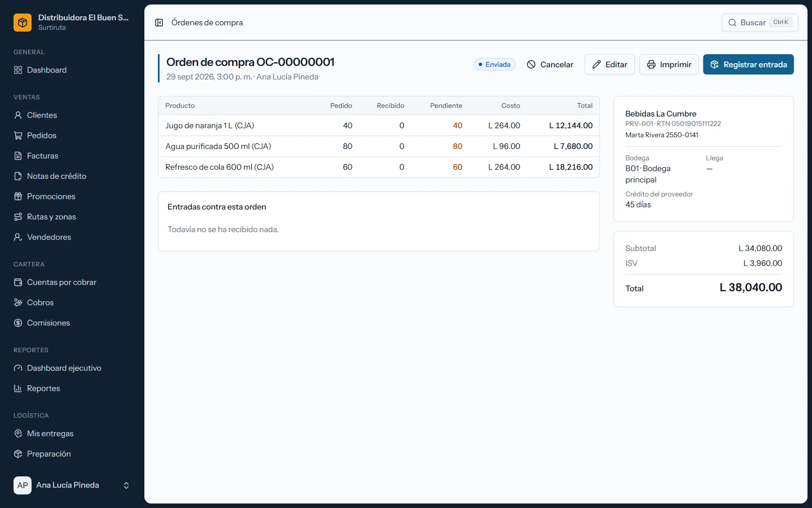The image size is (812, 508).
Task: Click the Editar button
Action: coord(609,65)
